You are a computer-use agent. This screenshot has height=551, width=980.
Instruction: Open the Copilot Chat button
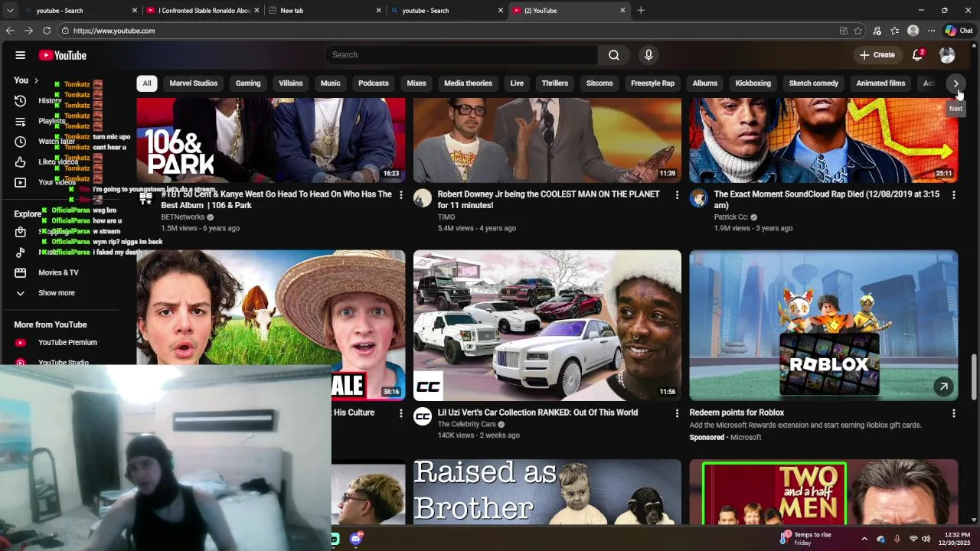pos(959,31)
